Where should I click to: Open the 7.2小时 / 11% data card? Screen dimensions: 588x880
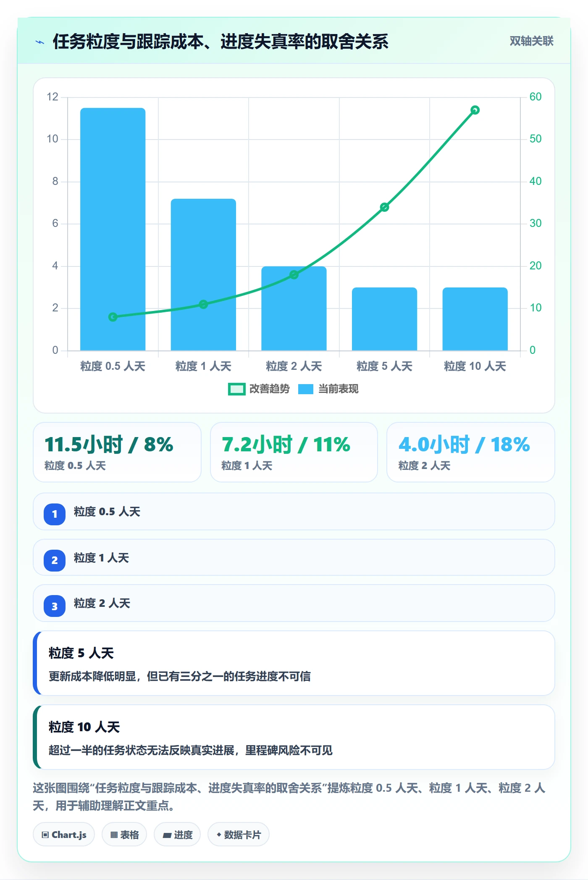click(x=294, y=452)
